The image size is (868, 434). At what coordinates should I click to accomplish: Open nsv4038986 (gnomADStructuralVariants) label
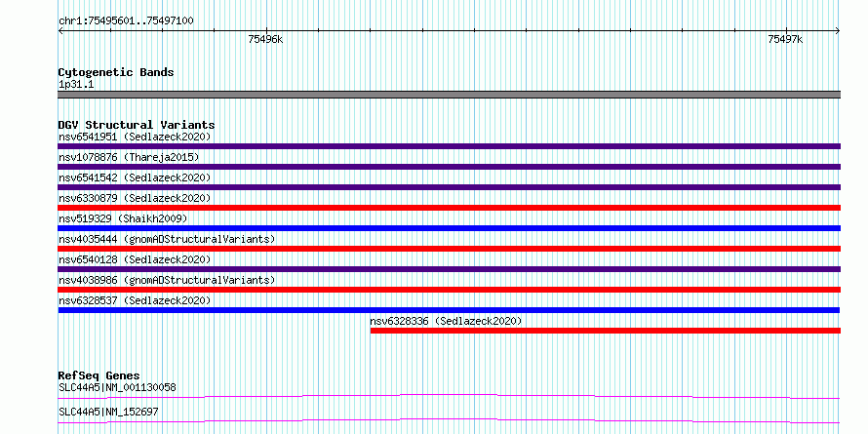(x=167, y=280)
